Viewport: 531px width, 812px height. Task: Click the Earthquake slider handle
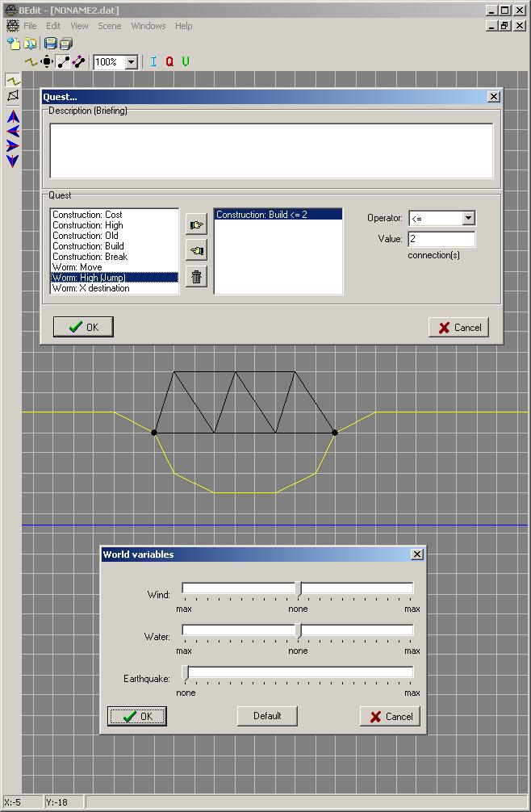point(186,672)
